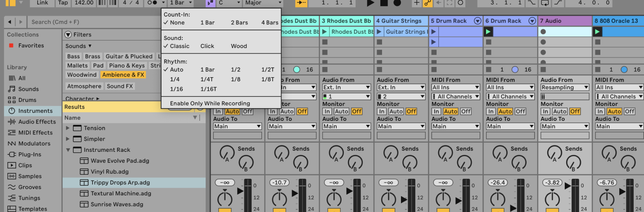
Task: Set 8 808 Oracle 13 monitor to Off
Action: [630, 111]
